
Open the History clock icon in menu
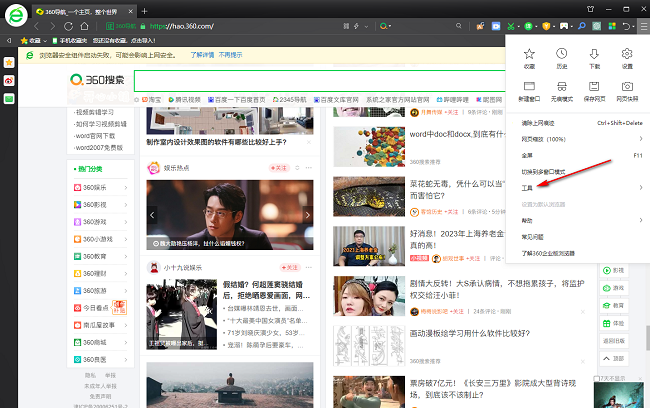pyautogui.click(x=561, y=53)
